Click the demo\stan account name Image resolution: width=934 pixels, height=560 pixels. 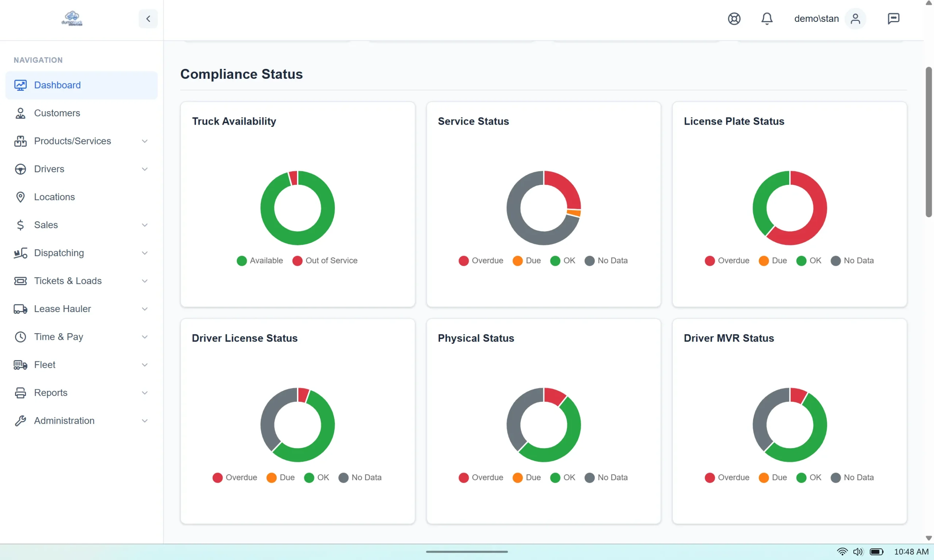pyautogui.click(x=816, y=19)
